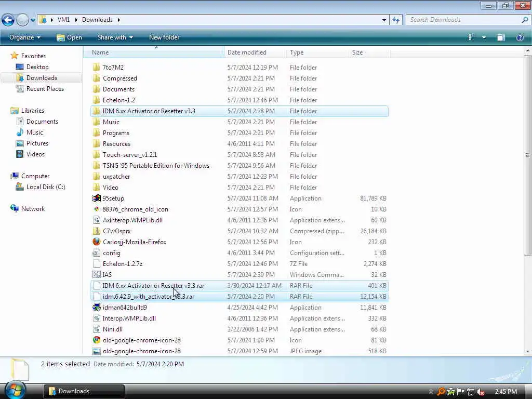Click the muted volume tray icon

tap(481, 392)
